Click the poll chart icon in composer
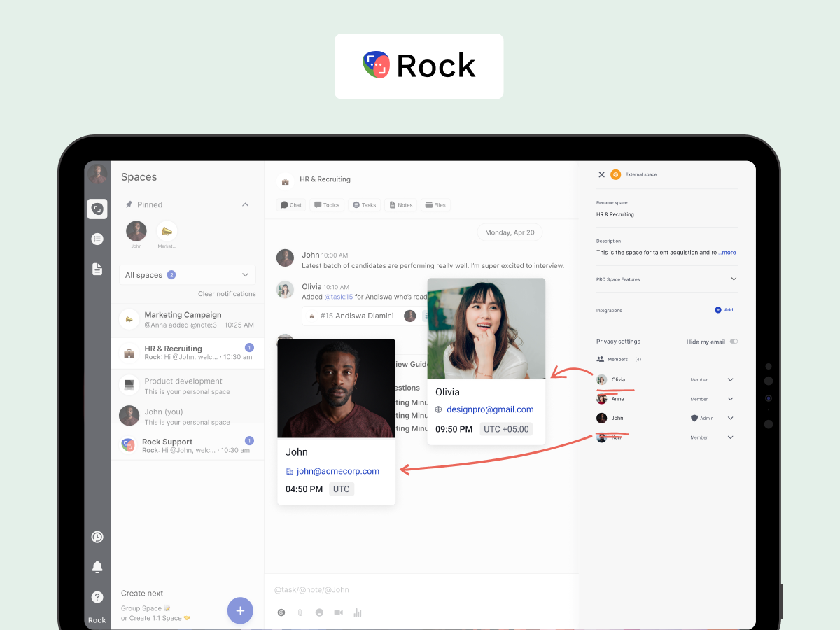Screen dimensions: 840x630 point(358,612)
